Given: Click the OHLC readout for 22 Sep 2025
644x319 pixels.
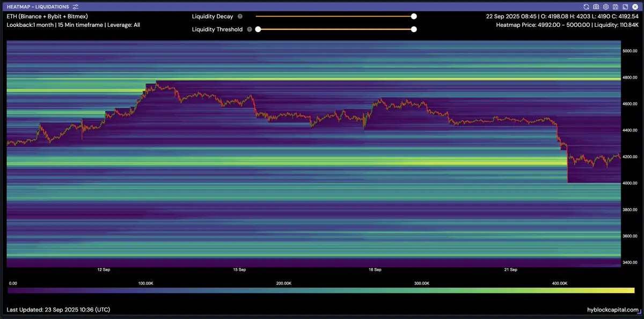Looking at the screenshot, I should pyautogui.click(x=561, y=17).
